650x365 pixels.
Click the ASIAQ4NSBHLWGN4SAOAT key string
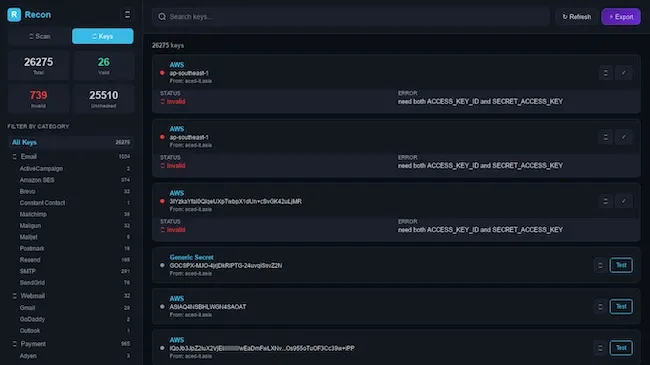[x=208, y=307]
